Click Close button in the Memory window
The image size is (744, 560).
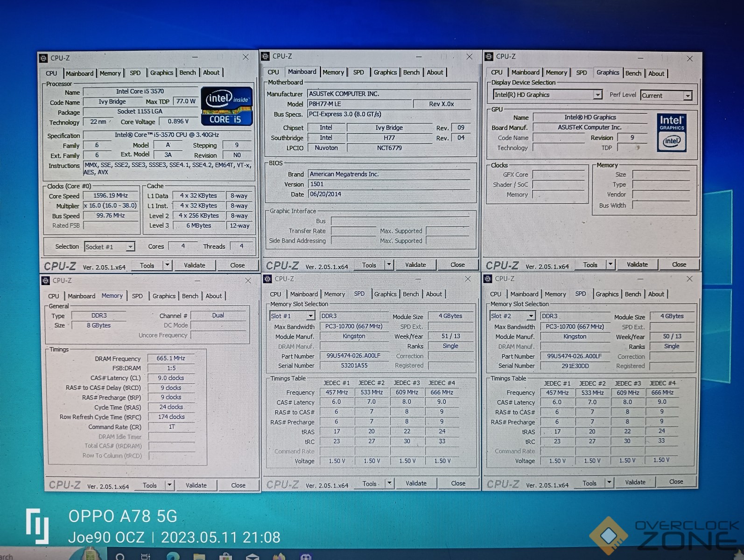pyautogui.click(x=239, y=485)
